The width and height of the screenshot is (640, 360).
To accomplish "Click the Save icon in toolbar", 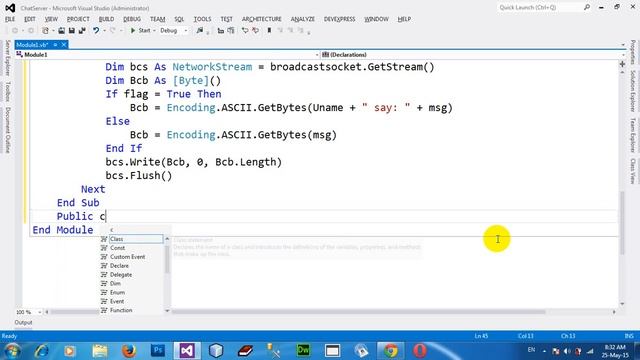I will (x=72, y=31).
